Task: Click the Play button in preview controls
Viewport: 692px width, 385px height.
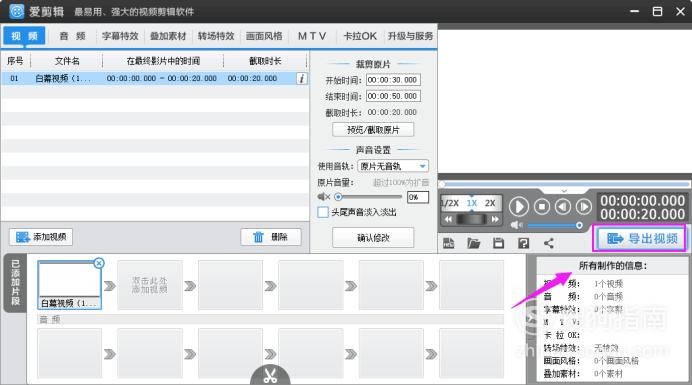Action: (x=519, y=207)
